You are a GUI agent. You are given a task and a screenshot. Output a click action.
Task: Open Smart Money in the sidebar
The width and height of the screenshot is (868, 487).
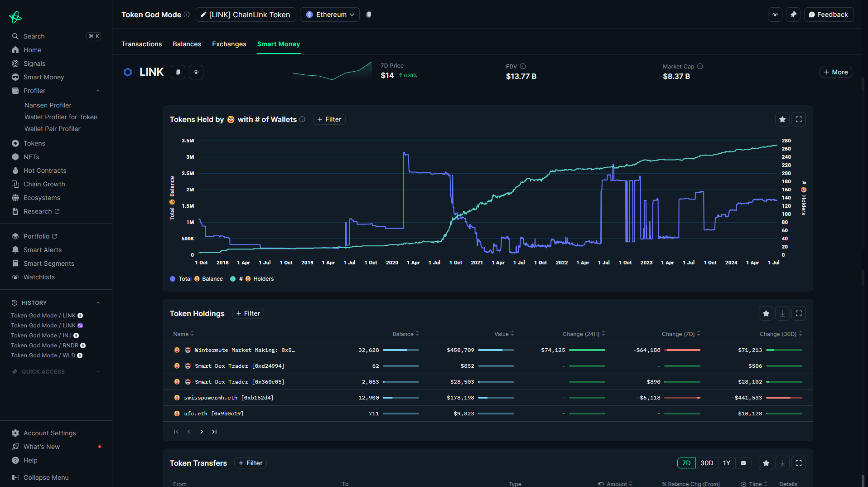click(x=43, y=77)
